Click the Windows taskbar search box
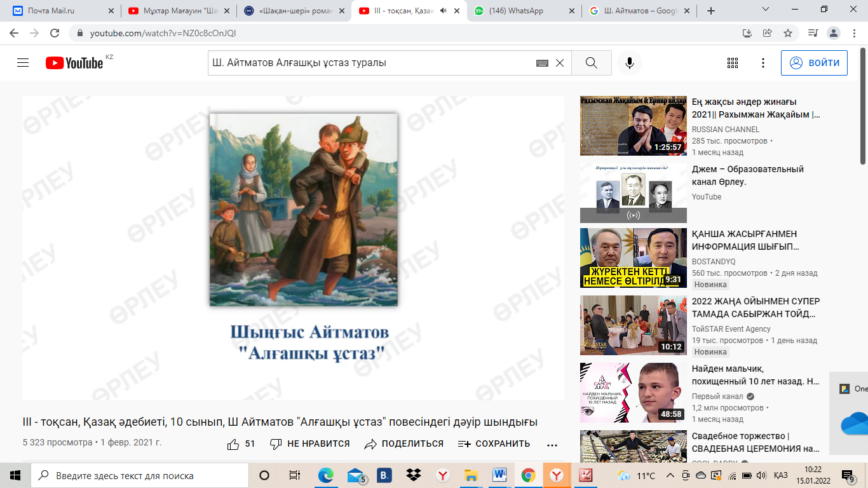 click(x=140, y=475)
